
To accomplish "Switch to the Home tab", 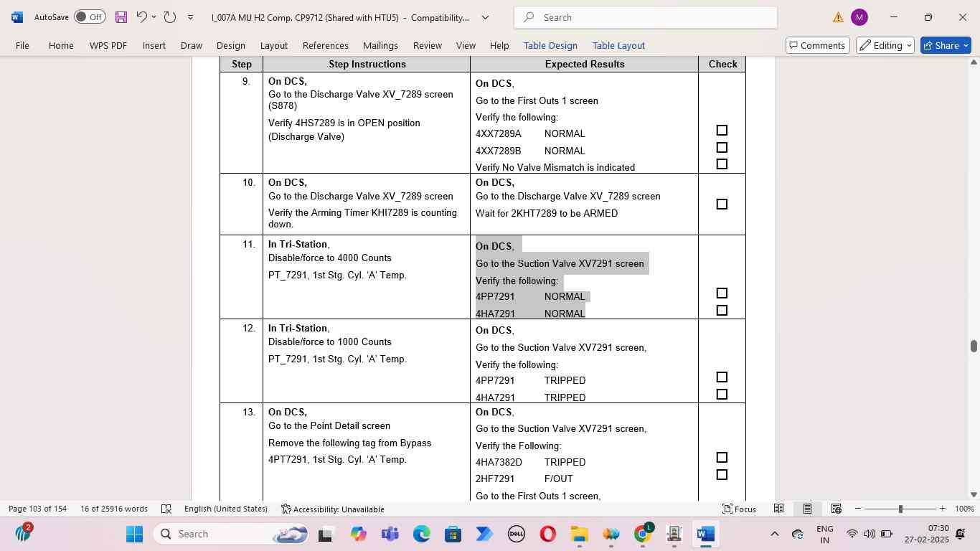I will click(x=61, y=45).
